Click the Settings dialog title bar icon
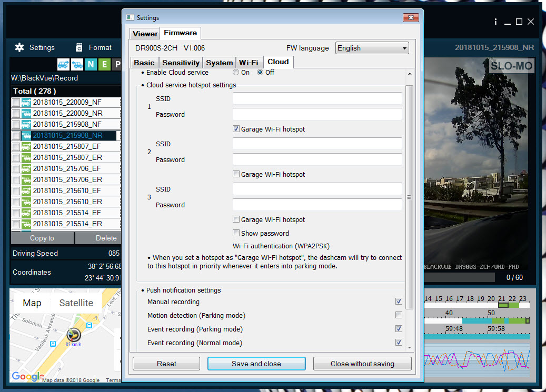546x392 pixels. [130, 17]
